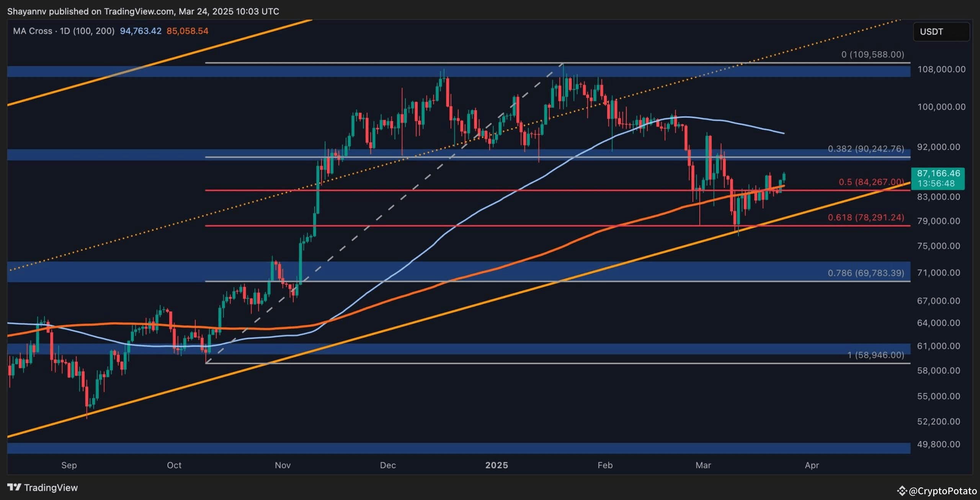Click the 92,000.00 price on the right axis
Screen dimensions: 980x500
coord(939,147)
